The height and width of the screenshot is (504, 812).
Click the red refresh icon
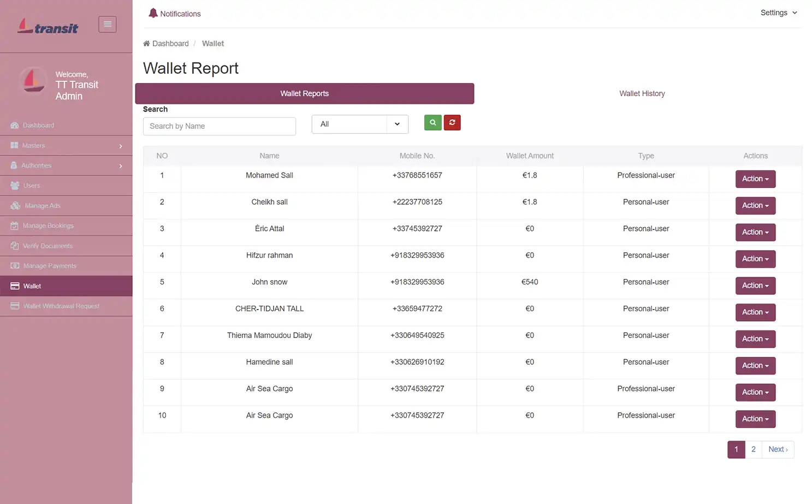(452, 122)
